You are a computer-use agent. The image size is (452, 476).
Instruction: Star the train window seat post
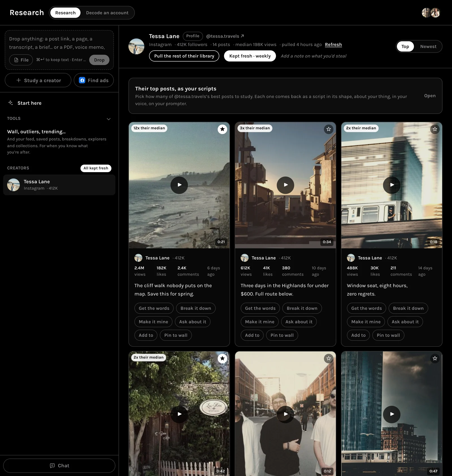coord(435,129)
